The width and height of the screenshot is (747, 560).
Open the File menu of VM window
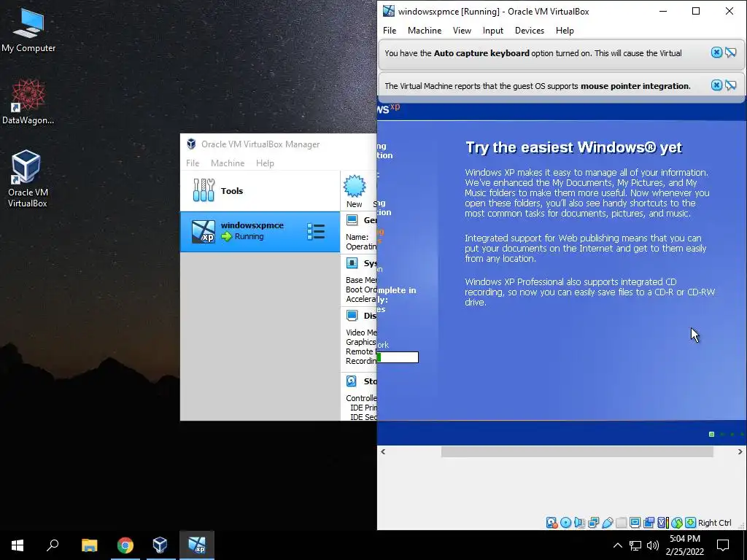(x=390, y=31)
